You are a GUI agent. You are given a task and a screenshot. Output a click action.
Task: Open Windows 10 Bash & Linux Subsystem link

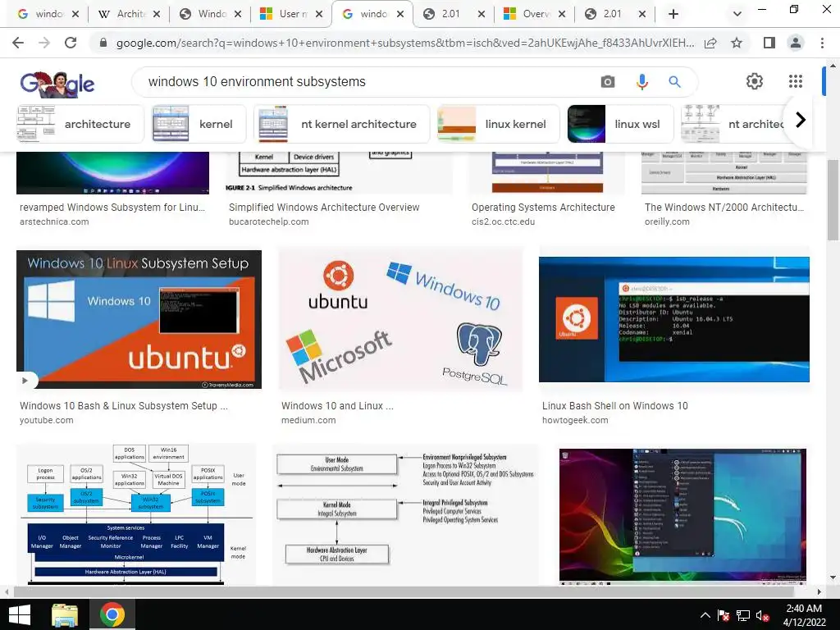[124, 406]
